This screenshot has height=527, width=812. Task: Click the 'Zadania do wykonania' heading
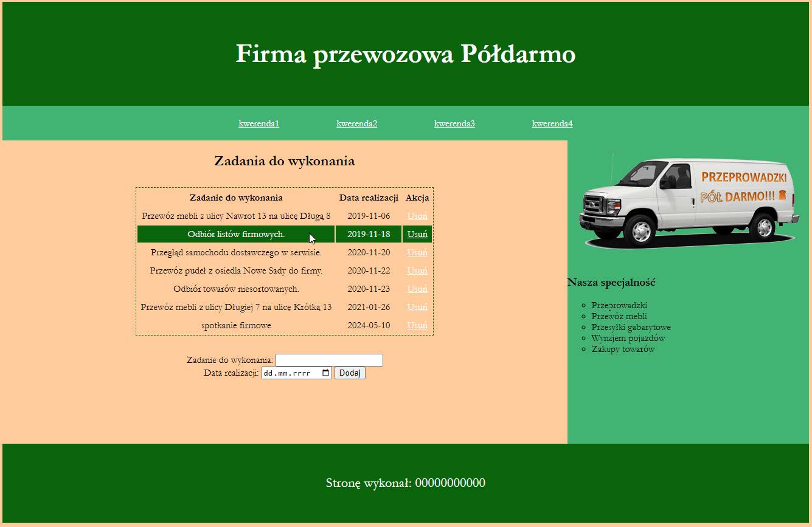click(285, 161)
